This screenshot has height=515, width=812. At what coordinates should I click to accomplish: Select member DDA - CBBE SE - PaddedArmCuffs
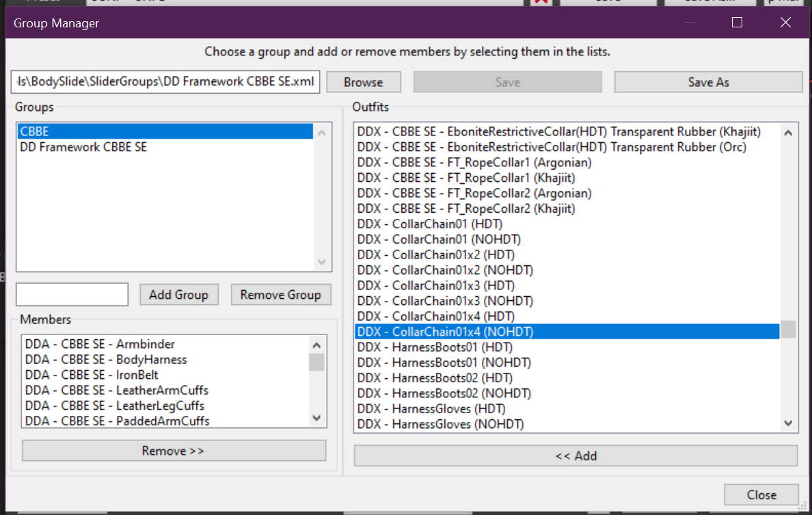coord(165,421)
